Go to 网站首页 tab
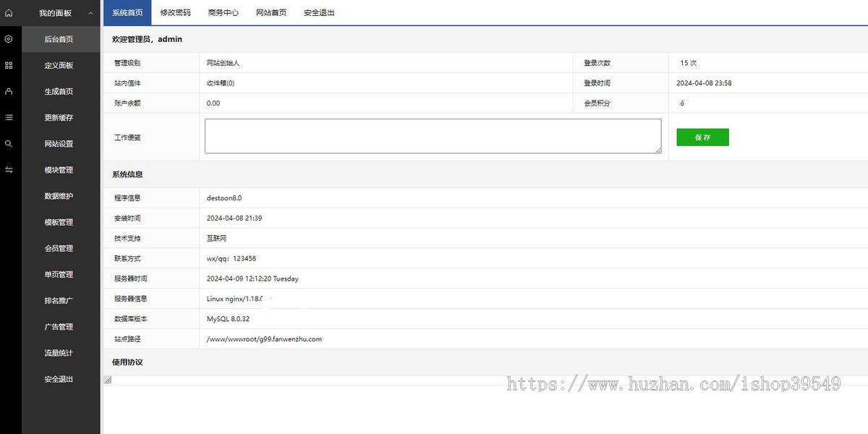The width and height of the screenshot is (868, 434). pyautogui.click(x=271, y=12)
